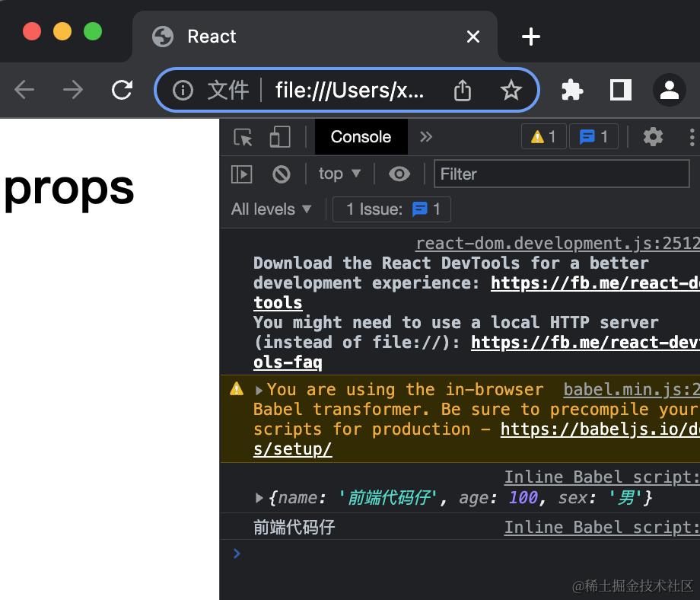Open the react-devtools-faq link
Viewport: 700px width, 600px height.
point(585,343)
